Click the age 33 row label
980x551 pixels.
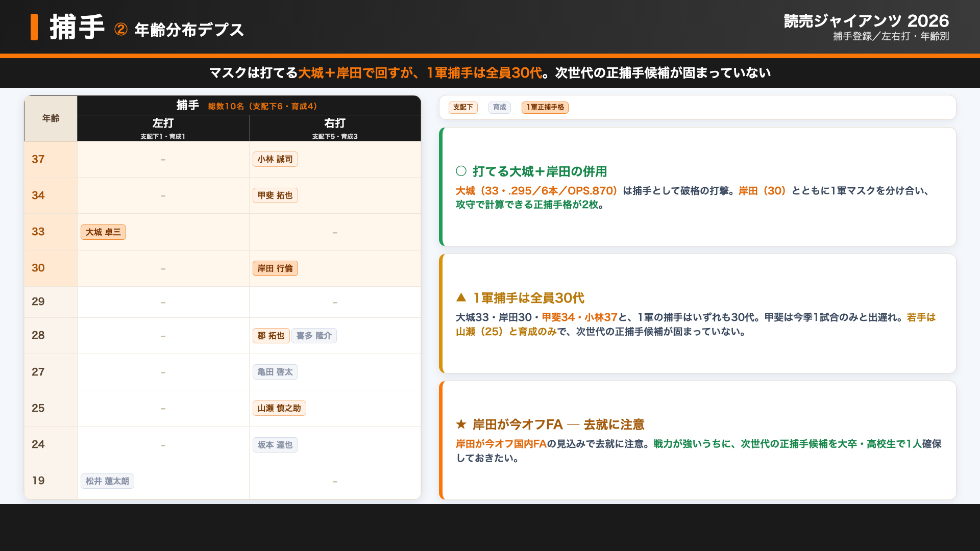coord(38,232)
